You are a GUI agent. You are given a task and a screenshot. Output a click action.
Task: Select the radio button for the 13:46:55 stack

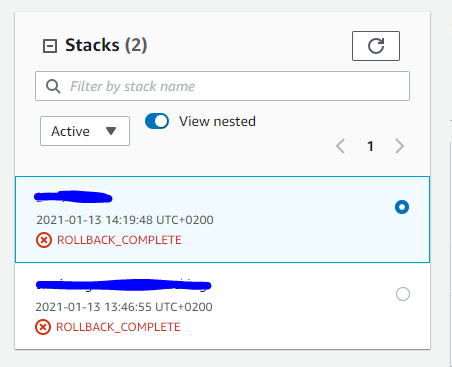coord(403,294)
